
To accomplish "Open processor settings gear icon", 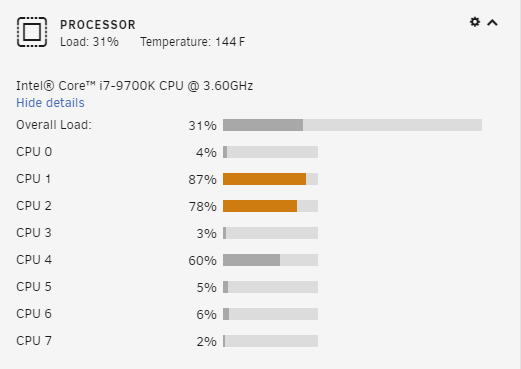I will (x=475, y=22).
